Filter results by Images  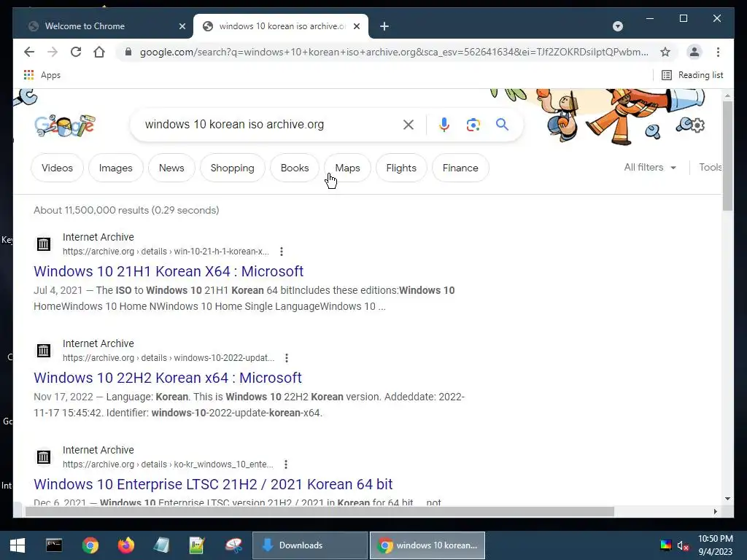pos(116,168)
